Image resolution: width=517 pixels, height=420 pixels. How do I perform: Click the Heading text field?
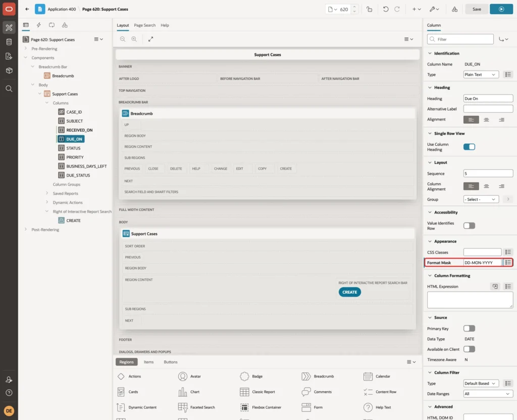pyautogui.click(x=488, y=98)
